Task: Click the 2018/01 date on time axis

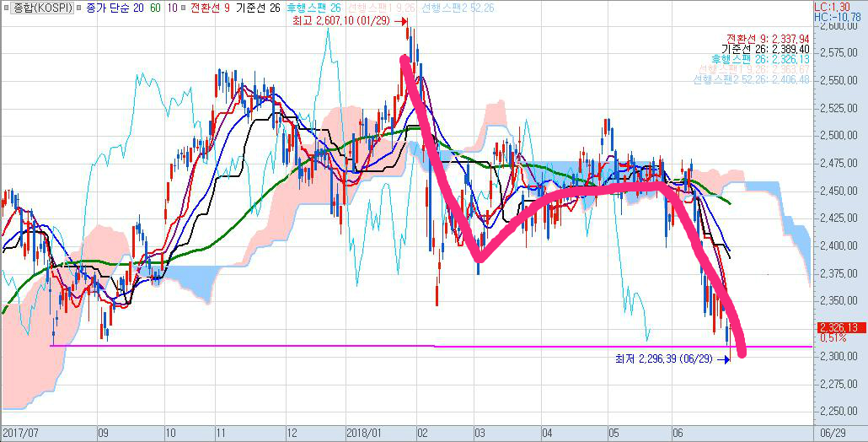Action: [x=364, y=432]
